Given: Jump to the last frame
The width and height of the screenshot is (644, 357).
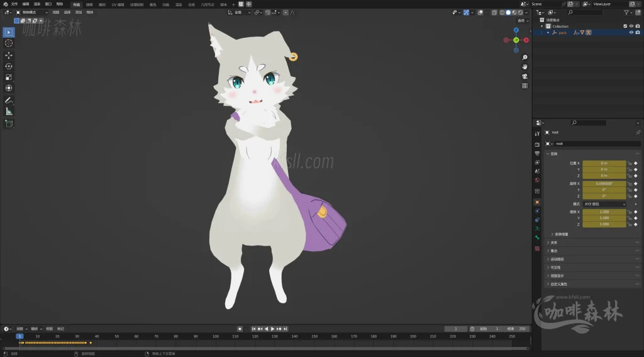Looking at the screenshot, I should pyautogui.click(x=286, y=329).
